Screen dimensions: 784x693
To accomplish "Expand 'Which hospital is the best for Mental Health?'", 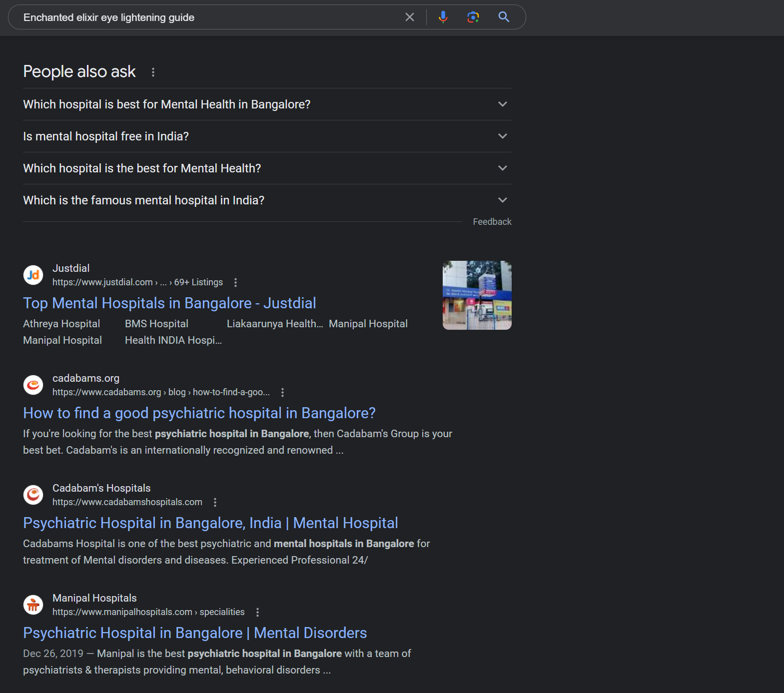I will pyautogui.click(x=267, y=168).
